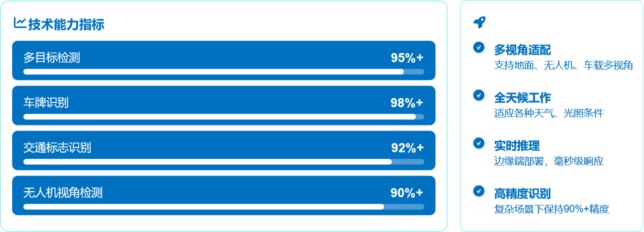Image resolution: width=644 pixels, height=232 pixels.
Task: Click the checkmark icon next to 实时推理
Action: click(479, 143)
